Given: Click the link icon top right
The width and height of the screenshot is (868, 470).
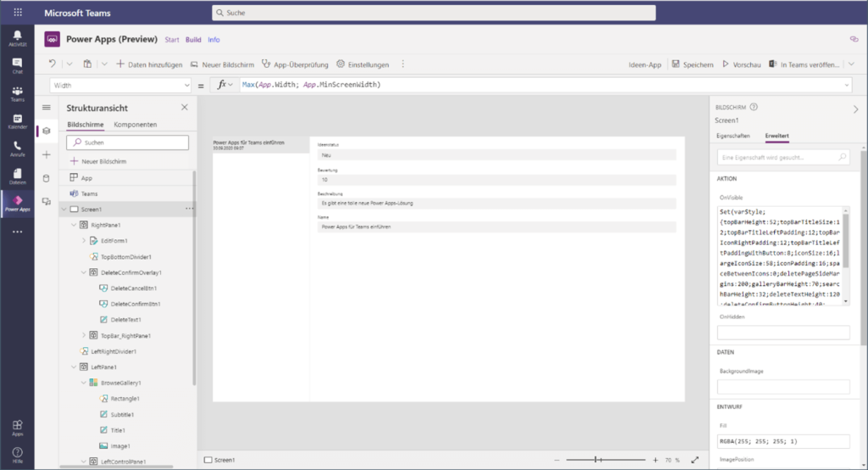Looking at the screenshot, I should pyautogui.click(x=854, y=39).
